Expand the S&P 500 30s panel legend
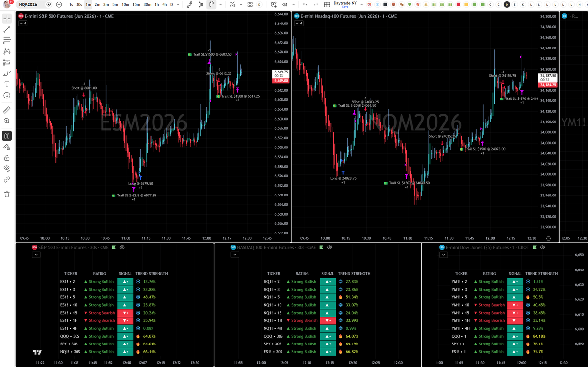This screenshot has height=367, width=588. tap(36, 255)
